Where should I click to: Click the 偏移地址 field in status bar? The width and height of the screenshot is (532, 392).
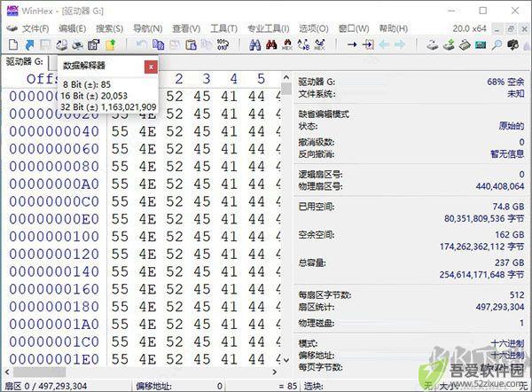pyautogui.click(x=179, y=386)
